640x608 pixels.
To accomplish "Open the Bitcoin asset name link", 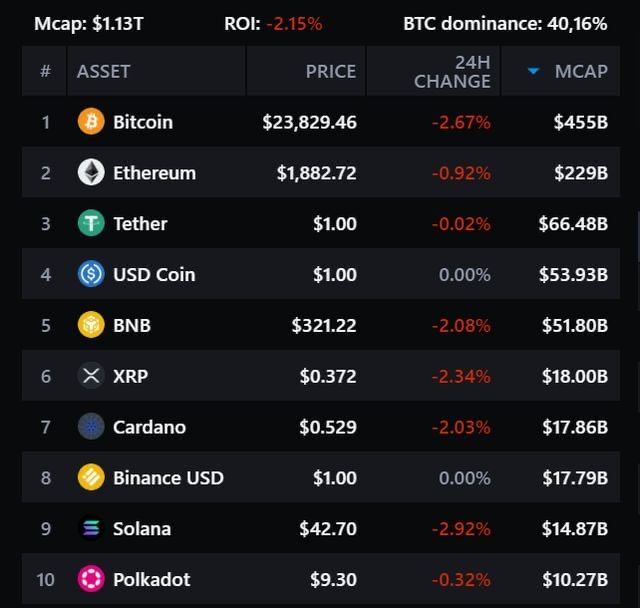I will click(x=143, y=122).
